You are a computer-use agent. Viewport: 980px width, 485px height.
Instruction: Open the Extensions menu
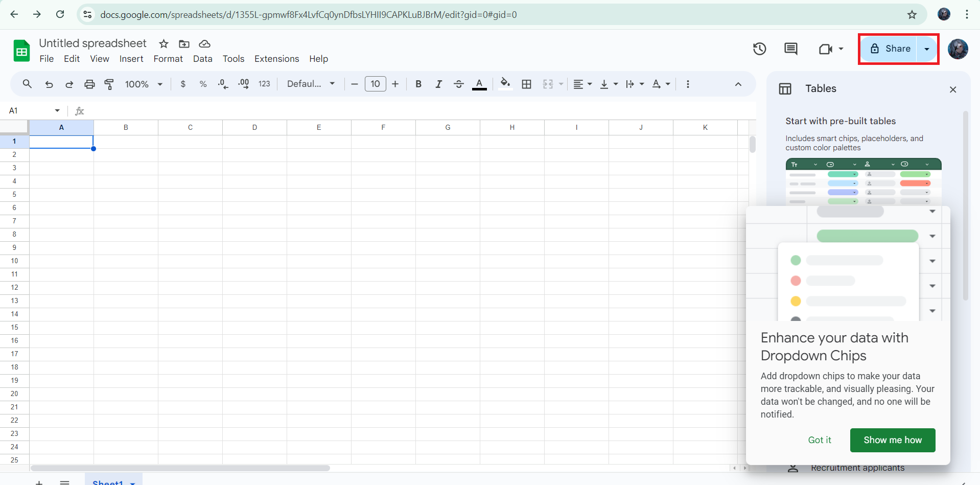pos(276,59)
